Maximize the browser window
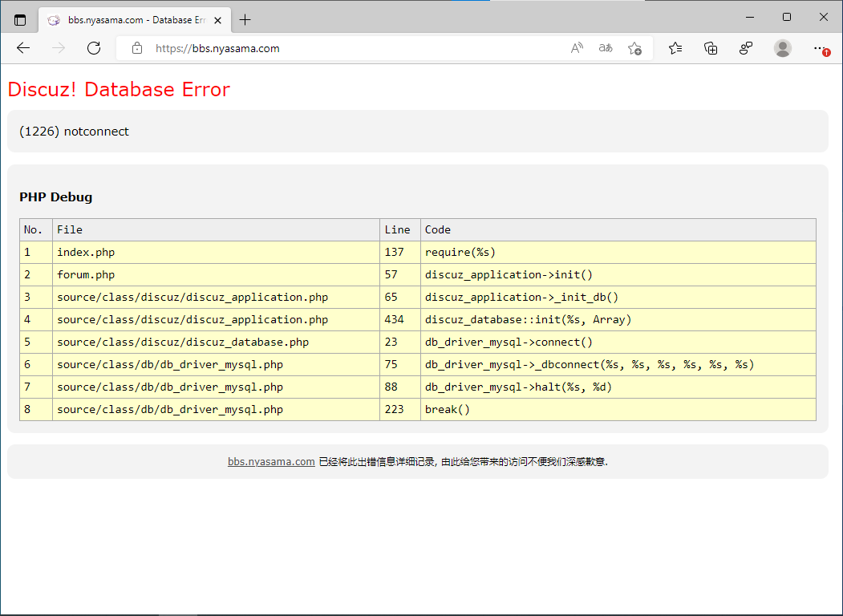Viewport: 843px width, 616px height. [x=786, y=17]
